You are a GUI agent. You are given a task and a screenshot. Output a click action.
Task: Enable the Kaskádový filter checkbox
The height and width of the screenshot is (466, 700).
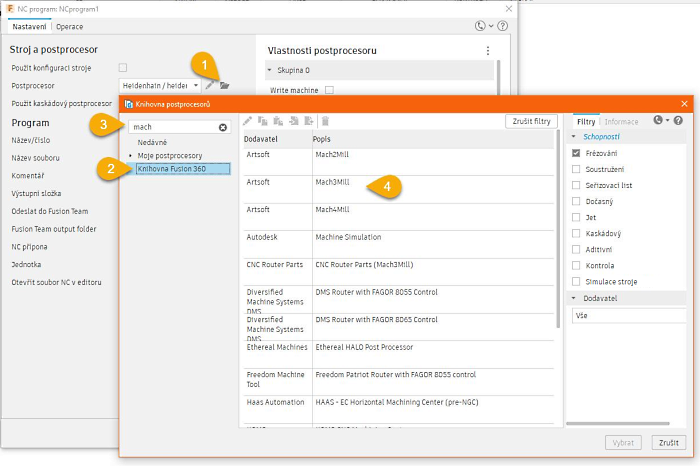coord(576,233)
